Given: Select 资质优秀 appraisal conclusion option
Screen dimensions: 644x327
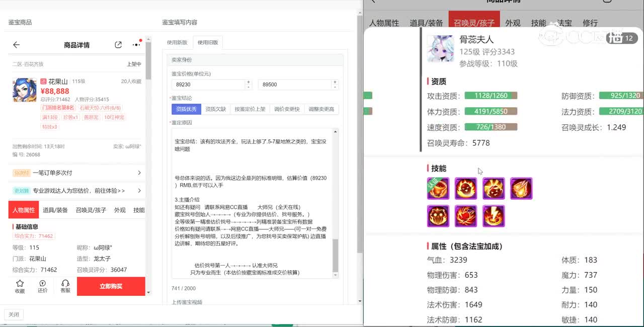Looking at the screenshot, I should click(186, 109).
